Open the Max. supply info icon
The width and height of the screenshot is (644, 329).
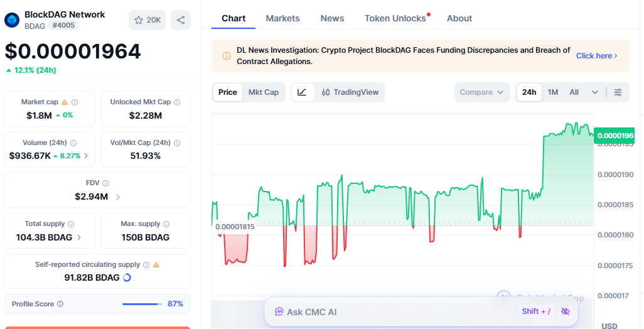coord(166,224)
